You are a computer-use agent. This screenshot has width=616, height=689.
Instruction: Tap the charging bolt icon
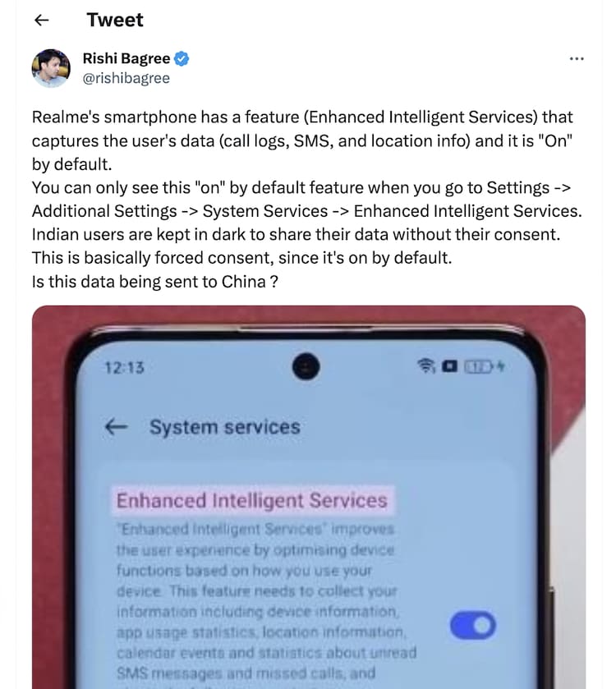500,366
